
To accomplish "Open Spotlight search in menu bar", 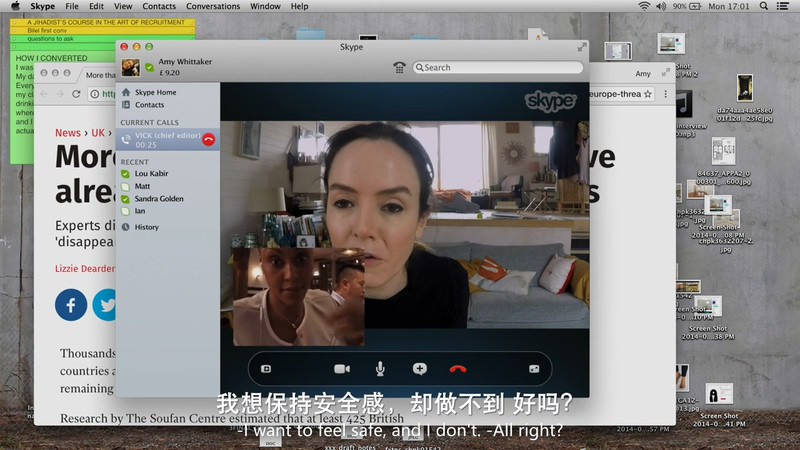I will coord(764,6).
